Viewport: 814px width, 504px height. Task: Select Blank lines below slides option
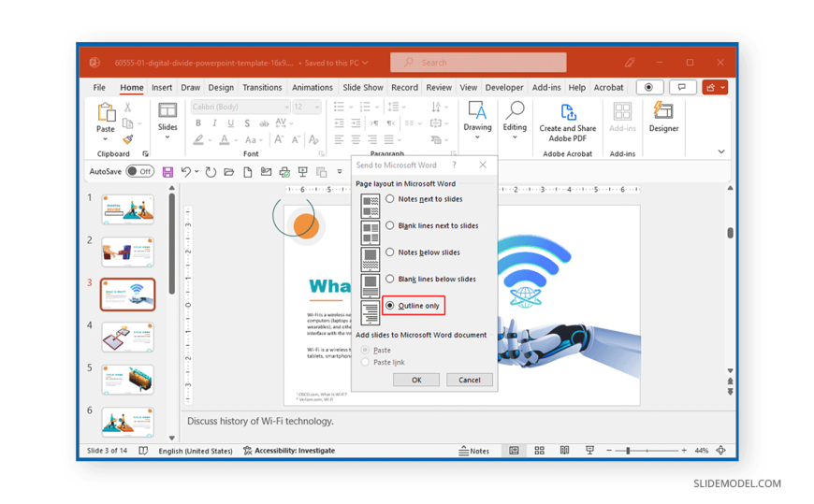click(x=390, y=279)
